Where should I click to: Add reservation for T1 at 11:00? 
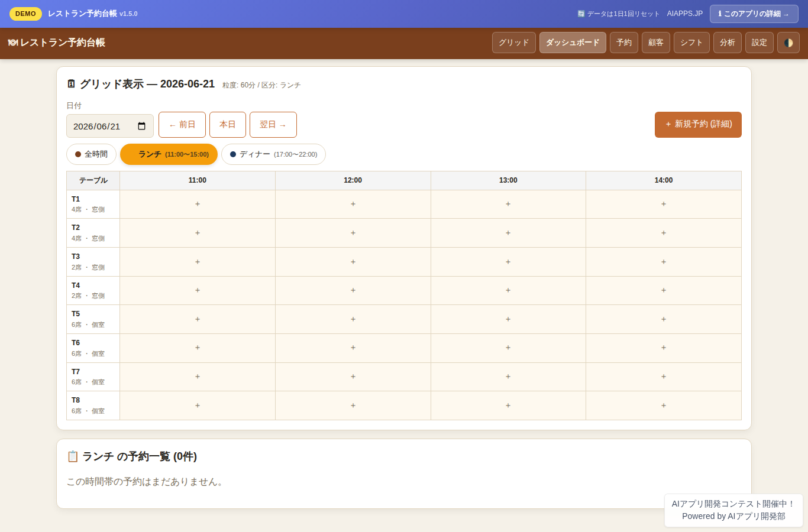click(198, 204)
